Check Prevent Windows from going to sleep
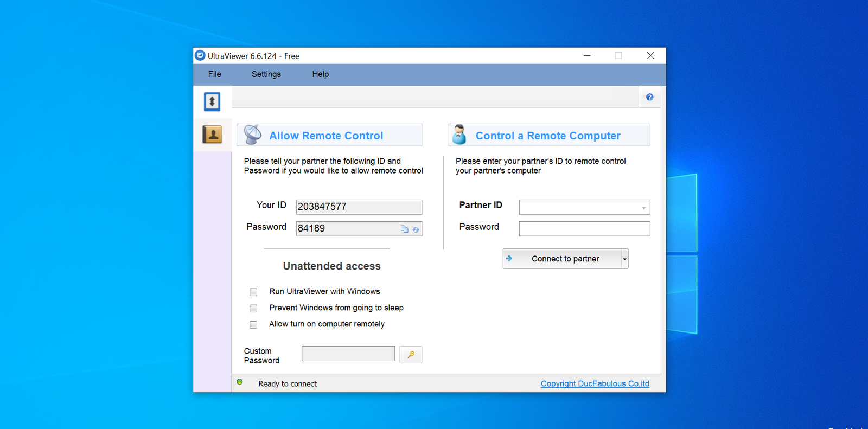 coord(253,309)
